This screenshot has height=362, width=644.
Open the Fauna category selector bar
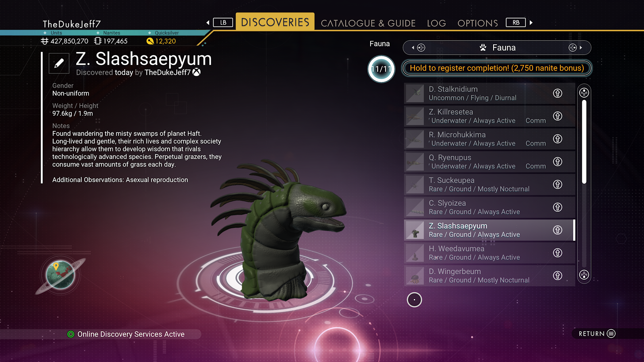click(x=497, y=48)
